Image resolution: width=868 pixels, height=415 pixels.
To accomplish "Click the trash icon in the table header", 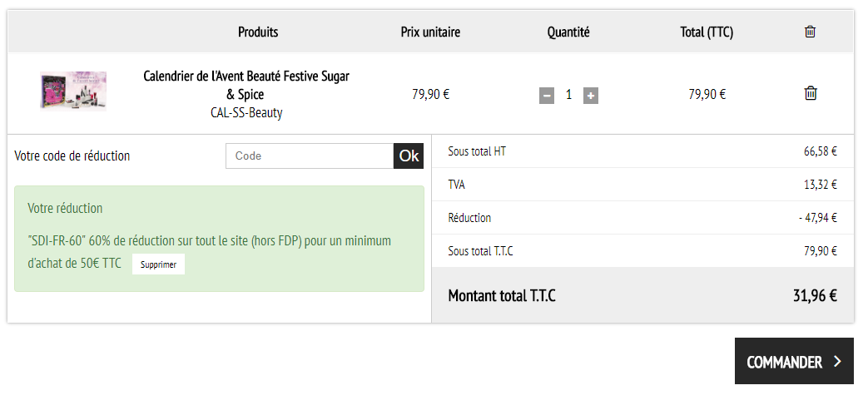I will click(x=810, y=32).
